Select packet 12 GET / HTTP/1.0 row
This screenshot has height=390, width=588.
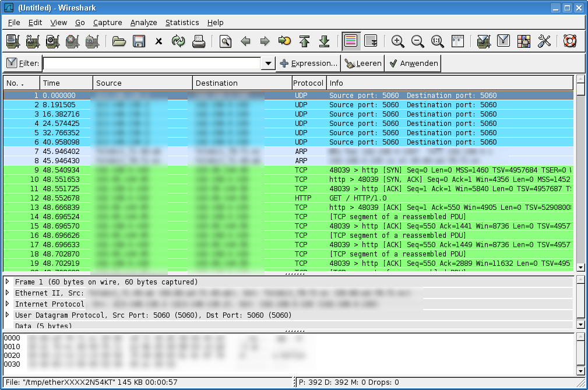[x=288, y=198]
